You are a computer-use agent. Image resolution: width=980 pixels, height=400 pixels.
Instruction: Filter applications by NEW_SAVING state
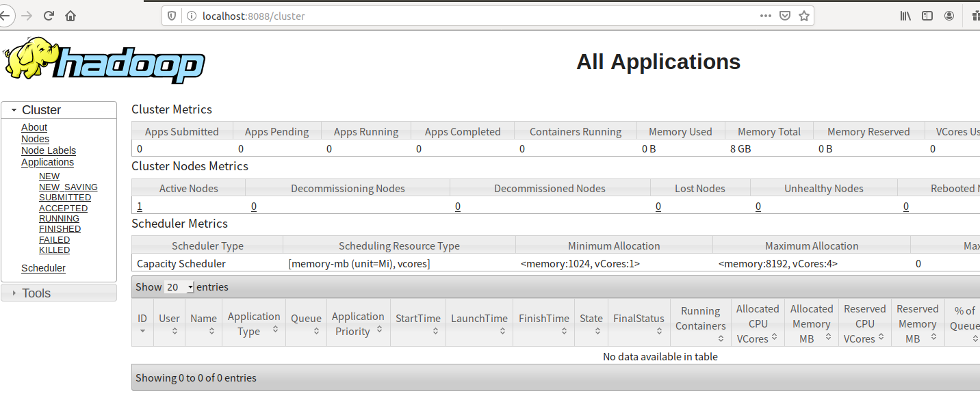68,187
